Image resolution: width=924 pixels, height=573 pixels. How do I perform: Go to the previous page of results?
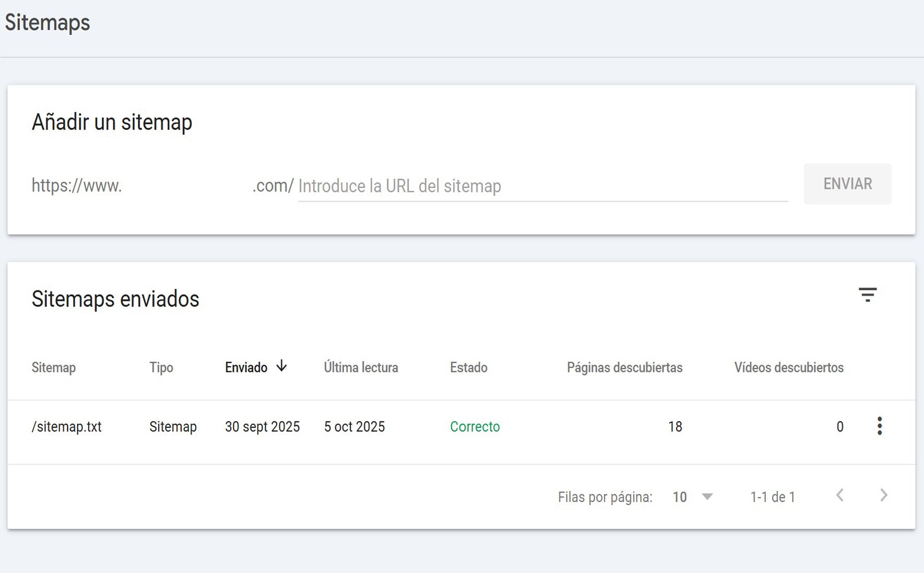pyautogui.click(x=840, y=496)
